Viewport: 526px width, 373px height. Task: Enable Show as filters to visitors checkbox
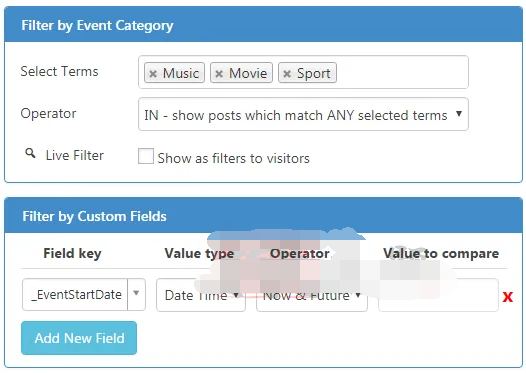pyautogui.click(x=146, y=156)
